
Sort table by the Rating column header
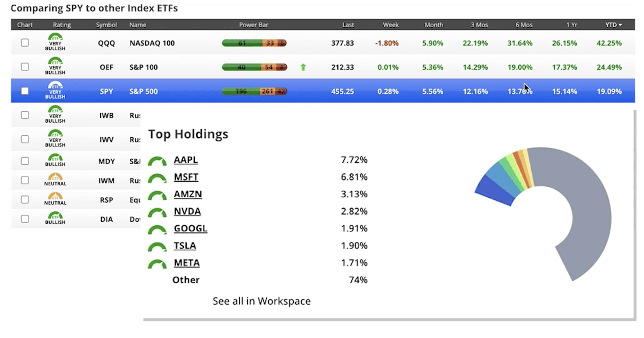pos(62,25)
